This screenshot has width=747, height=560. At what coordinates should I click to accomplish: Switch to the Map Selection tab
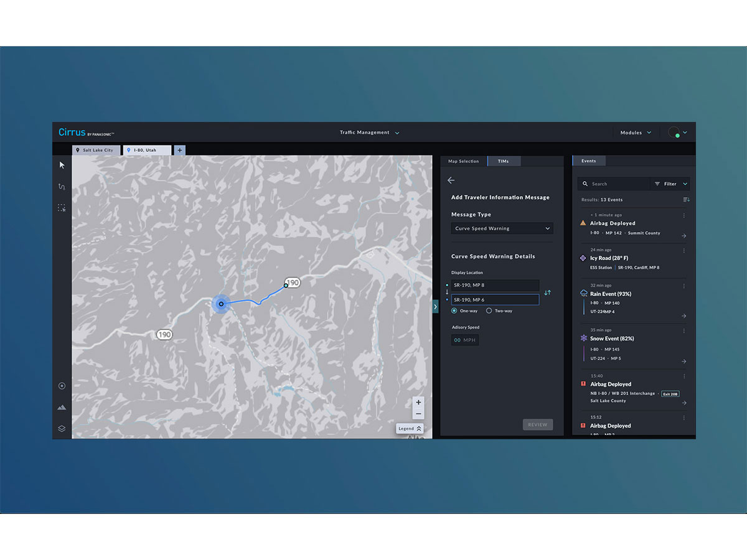click(463, 161)
